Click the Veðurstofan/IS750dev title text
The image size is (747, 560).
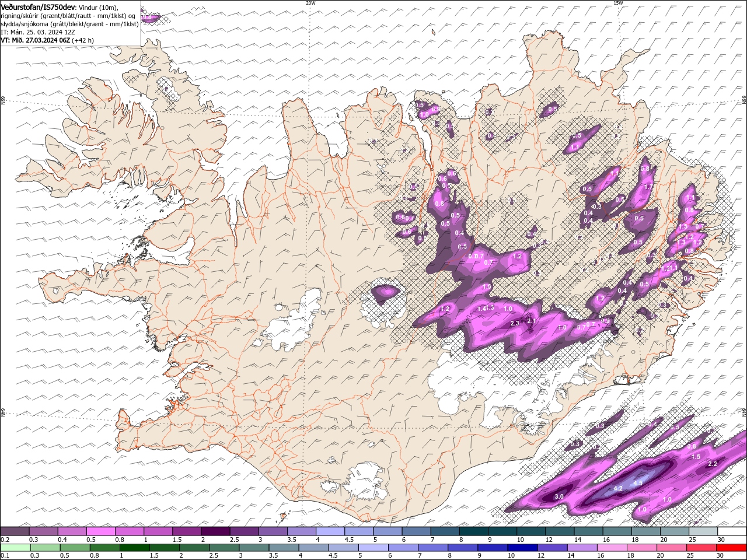click(37, 6)
